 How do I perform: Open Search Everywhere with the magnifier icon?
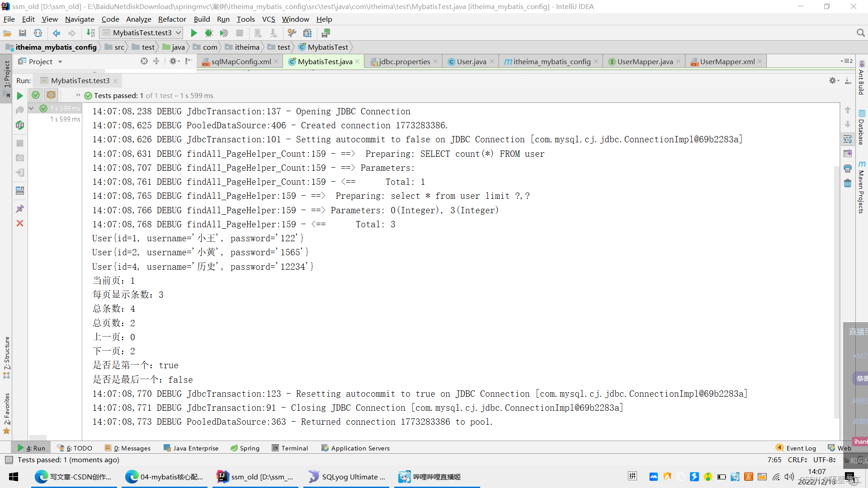pos(861,33)
